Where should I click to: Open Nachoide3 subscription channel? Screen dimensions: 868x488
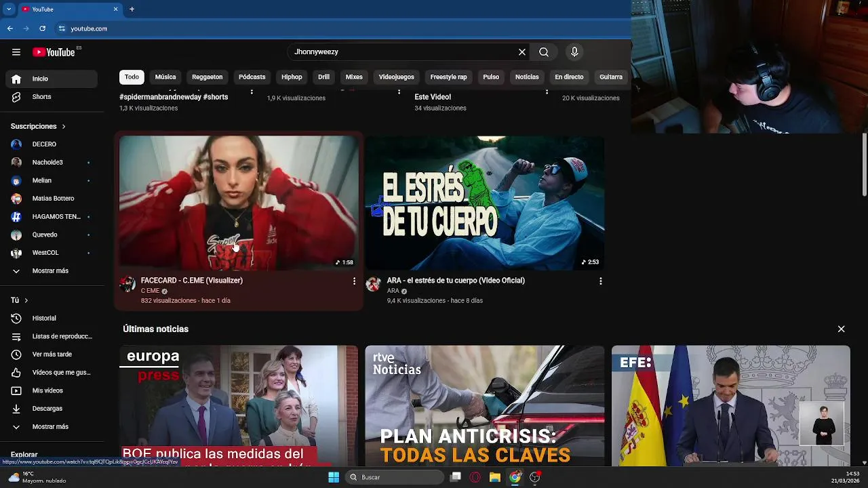click(x=52, y=163)
